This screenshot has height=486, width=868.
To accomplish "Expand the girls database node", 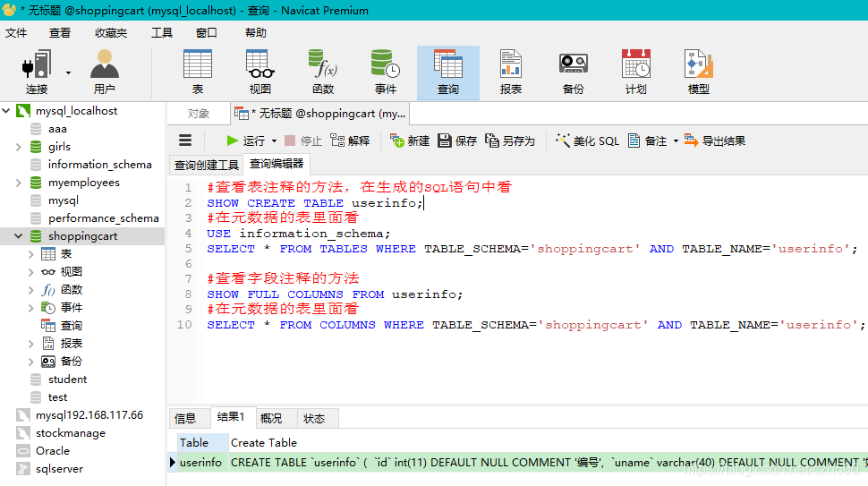I will (19, 147).
